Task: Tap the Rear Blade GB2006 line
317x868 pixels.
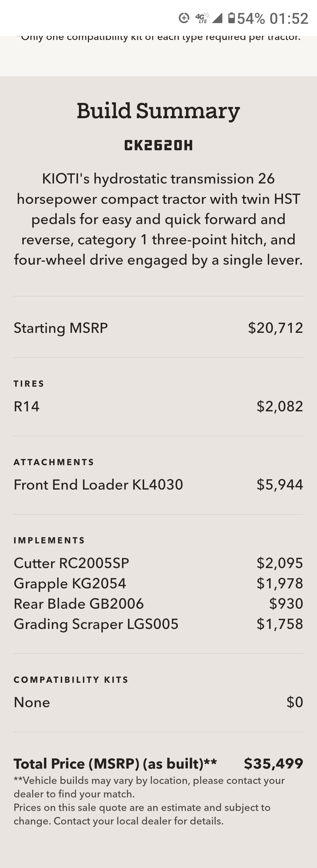Action: [79, 603]
